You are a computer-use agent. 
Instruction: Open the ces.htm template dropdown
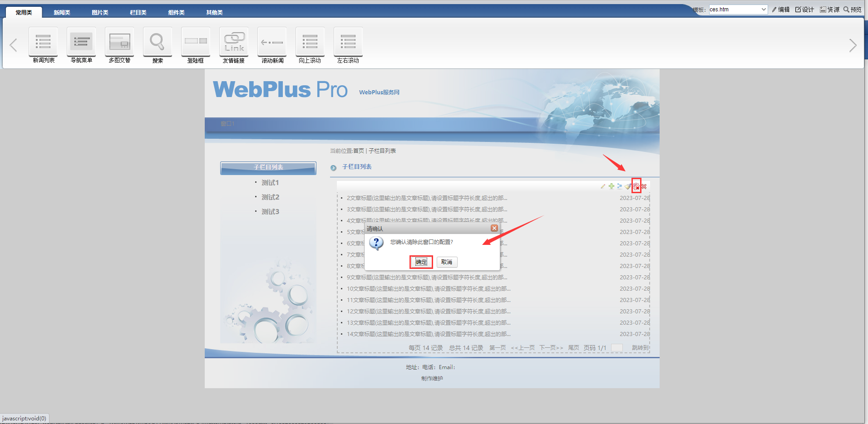[x=738, y=10]
